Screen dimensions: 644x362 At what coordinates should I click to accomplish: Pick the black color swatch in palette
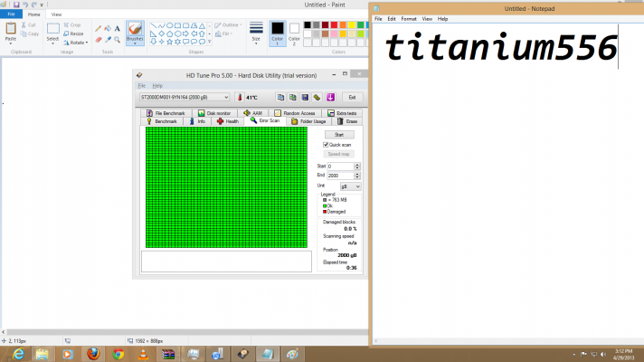tap(308, 25)
